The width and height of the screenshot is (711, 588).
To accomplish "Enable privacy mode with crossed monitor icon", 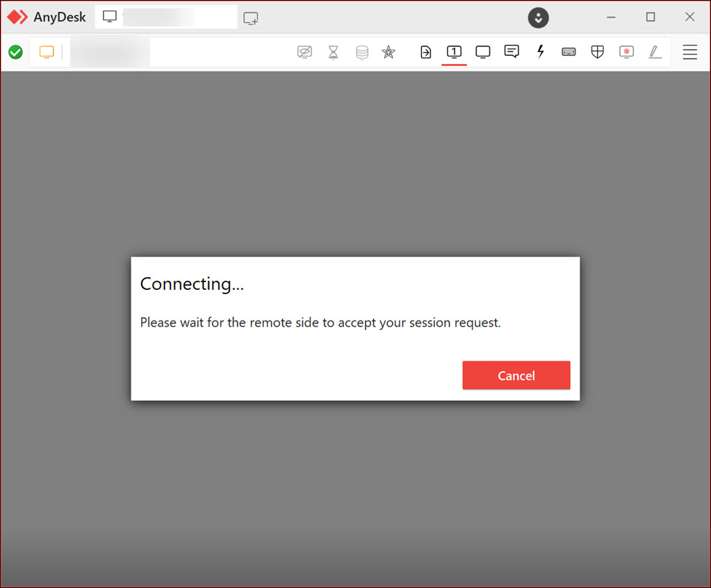I will [x=304, y=51].
